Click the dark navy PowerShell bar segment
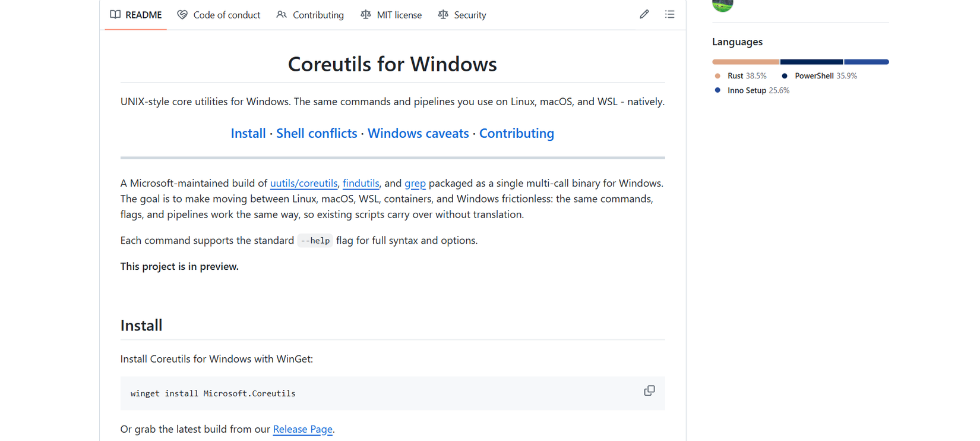980x441 pixels. tap(811, 62)
